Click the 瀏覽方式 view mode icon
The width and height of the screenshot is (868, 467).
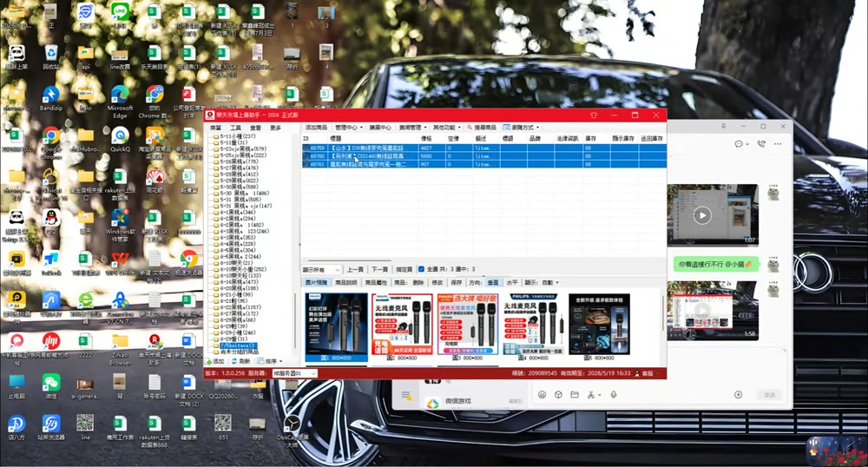coord(506,128)
